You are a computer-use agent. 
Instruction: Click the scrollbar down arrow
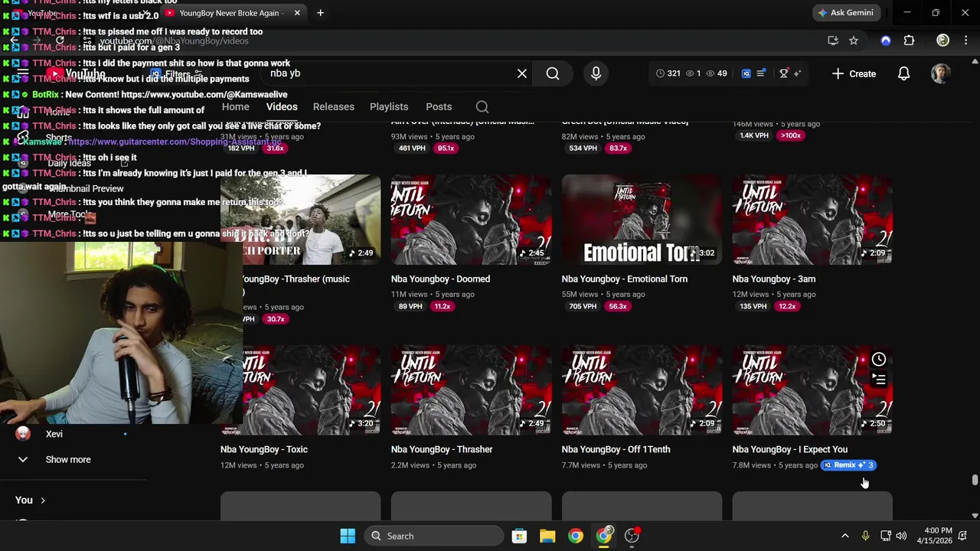tap(975, 516)
